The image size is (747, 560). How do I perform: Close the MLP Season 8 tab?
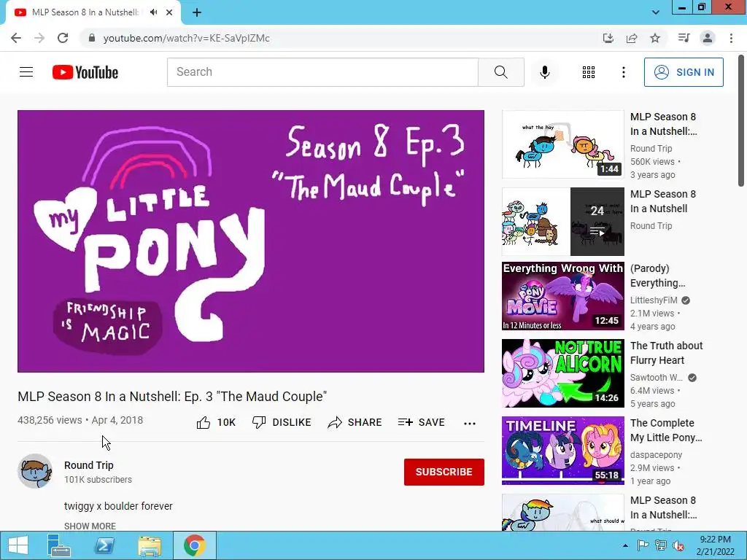pyautogui.click(x=169, y=12)
